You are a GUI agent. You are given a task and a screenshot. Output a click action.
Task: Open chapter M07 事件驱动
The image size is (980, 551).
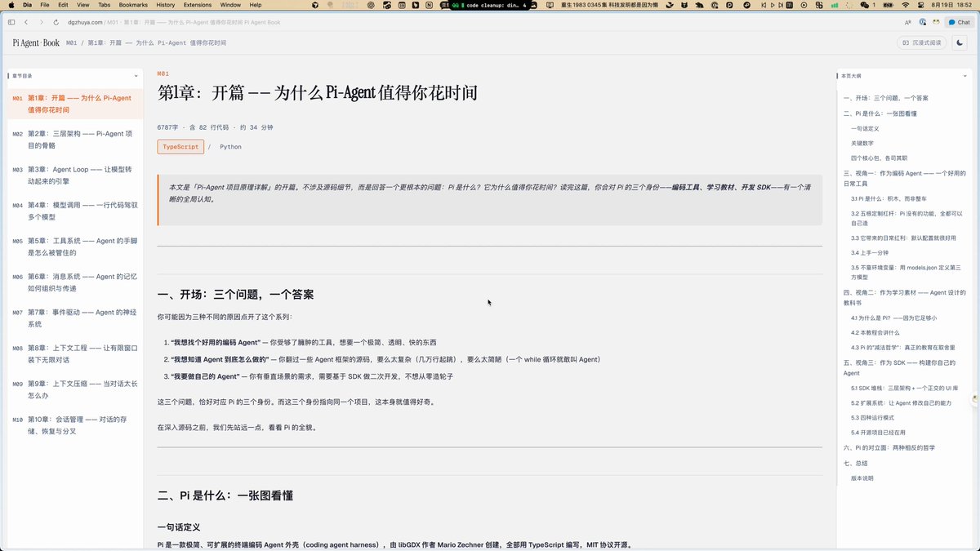click(x=75, y=318)
